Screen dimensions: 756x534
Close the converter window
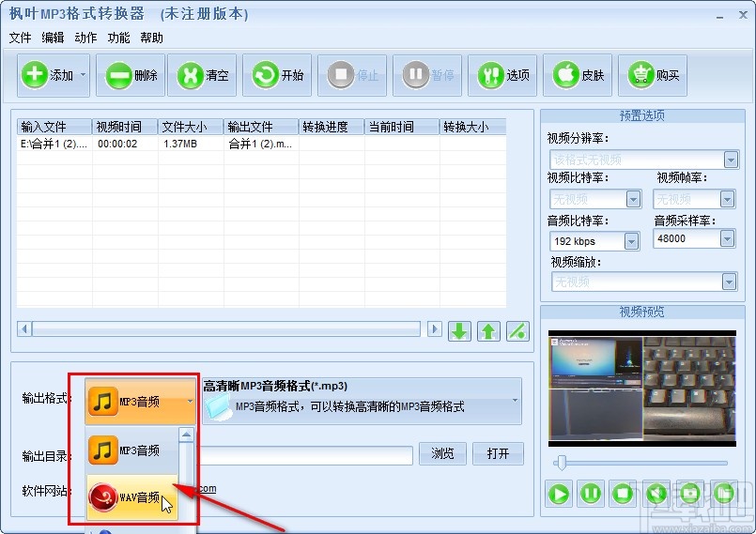point(743,15)
